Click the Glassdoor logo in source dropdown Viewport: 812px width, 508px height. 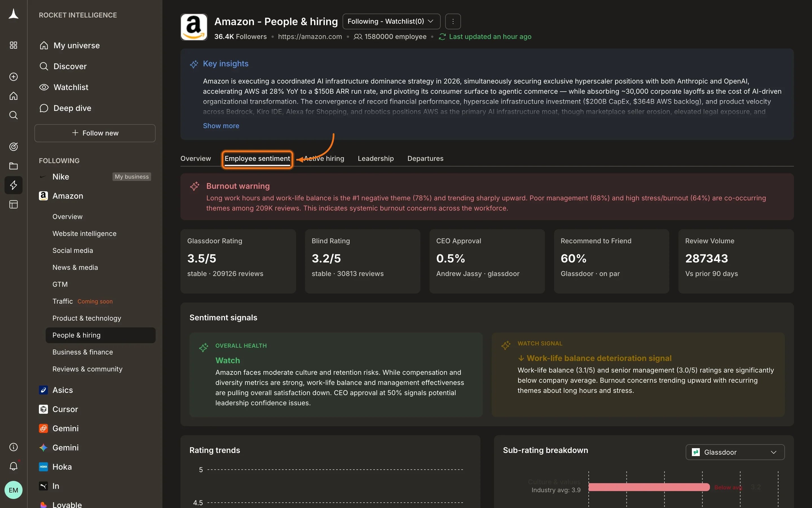pos(696,452)
